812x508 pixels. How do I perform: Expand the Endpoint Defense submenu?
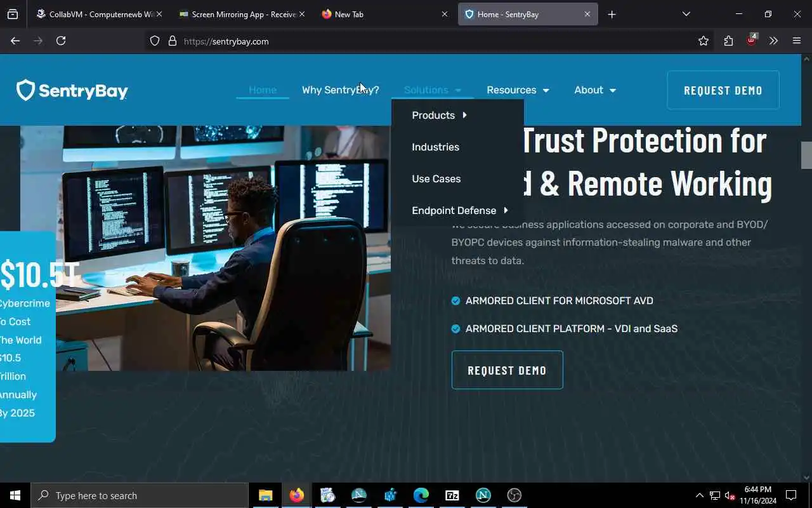point(460,210)
